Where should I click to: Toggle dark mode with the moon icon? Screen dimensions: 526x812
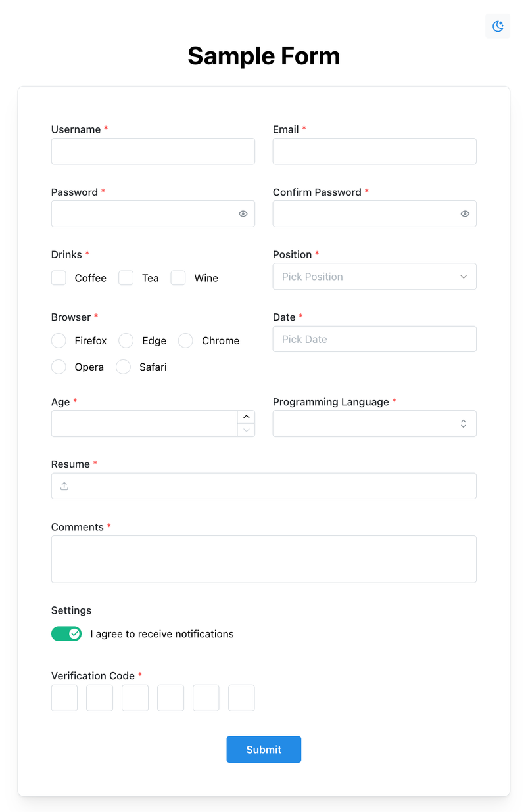pyautogui.click(x=498, y=26)
